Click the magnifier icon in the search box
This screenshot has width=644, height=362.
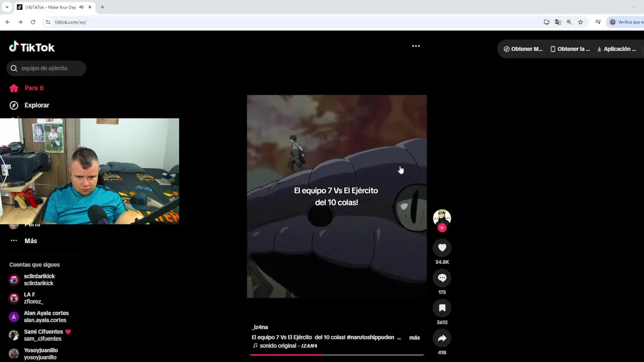14,68
